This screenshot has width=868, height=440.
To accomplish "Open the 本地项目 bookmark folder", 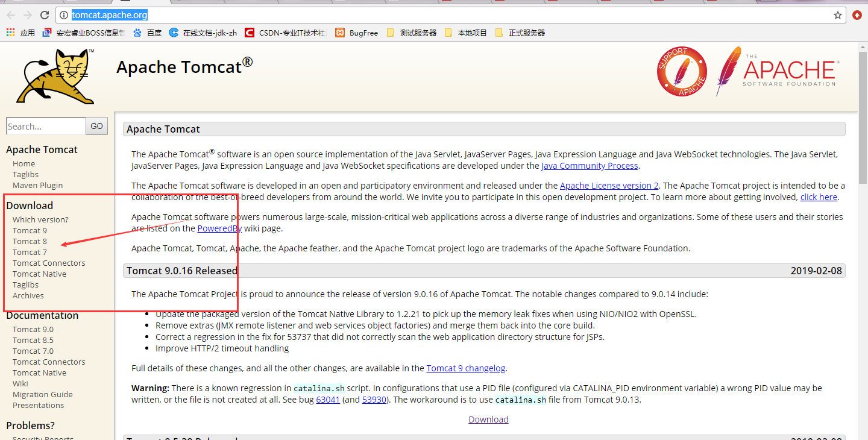I will point(465,33).
